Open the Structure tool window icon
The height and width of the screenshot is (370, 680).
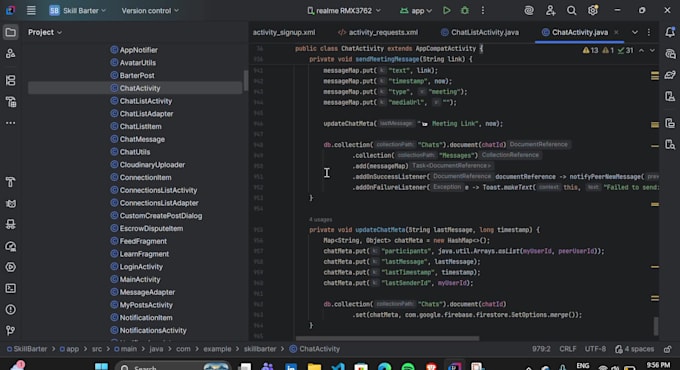[x=10, y=81]
